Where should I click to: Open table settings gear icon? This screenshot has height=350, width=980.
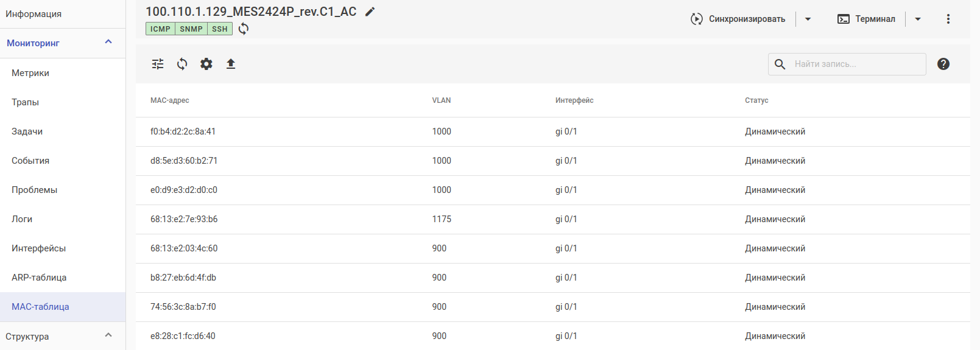click(x=206, y=64)
